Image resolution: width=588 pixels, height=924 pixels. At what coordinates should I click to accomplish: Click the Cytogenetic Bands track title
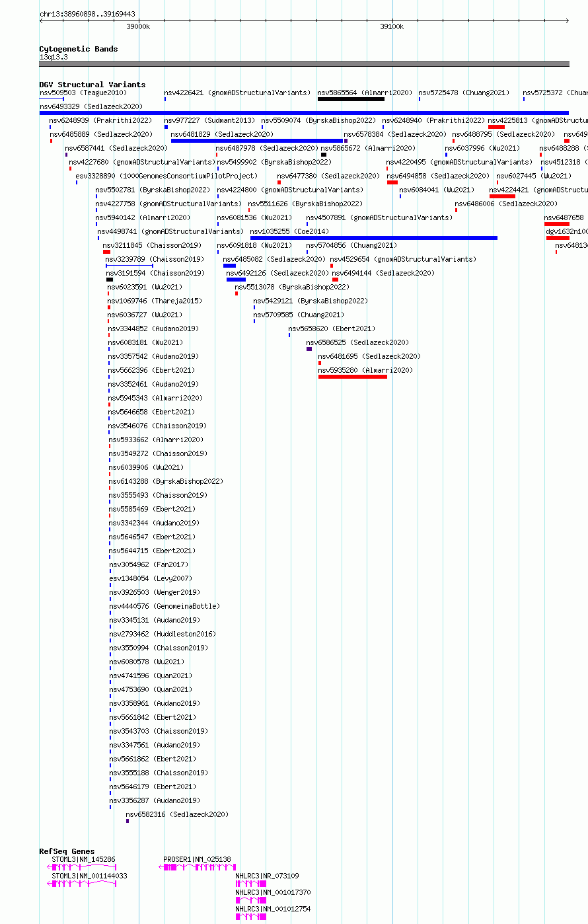(x=79, y=49)
